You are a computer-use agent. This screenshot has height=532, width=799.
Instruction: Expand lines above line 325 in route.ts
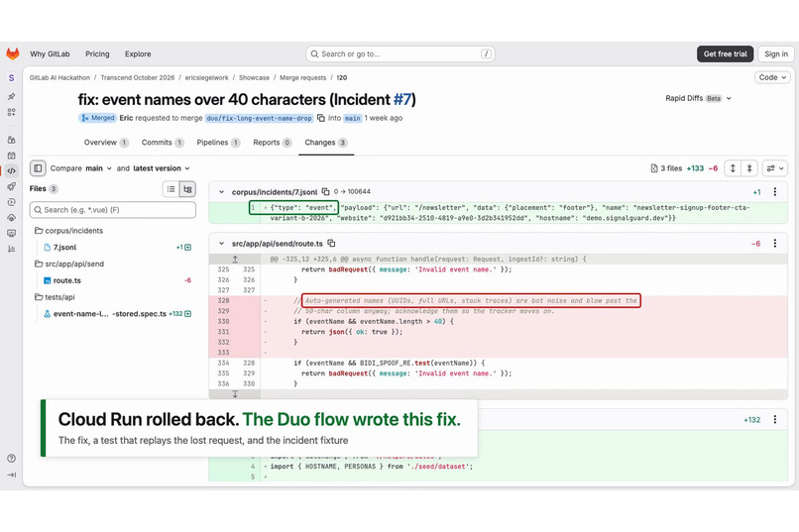(235, 260)
